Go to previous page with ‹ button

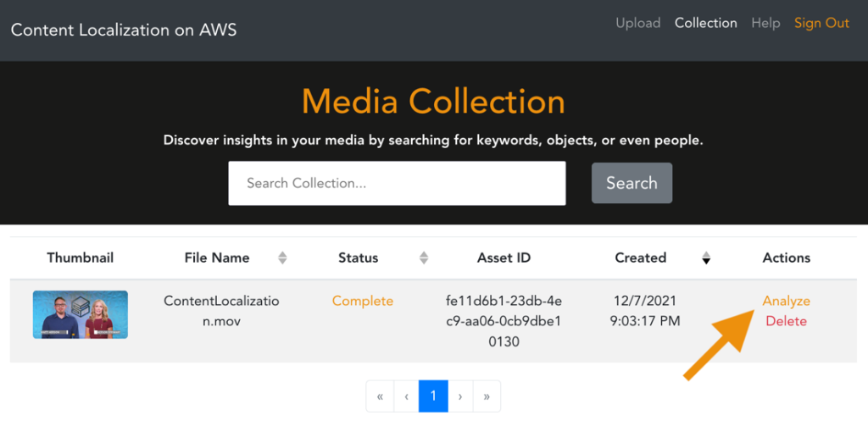click(x=406, y=396)
